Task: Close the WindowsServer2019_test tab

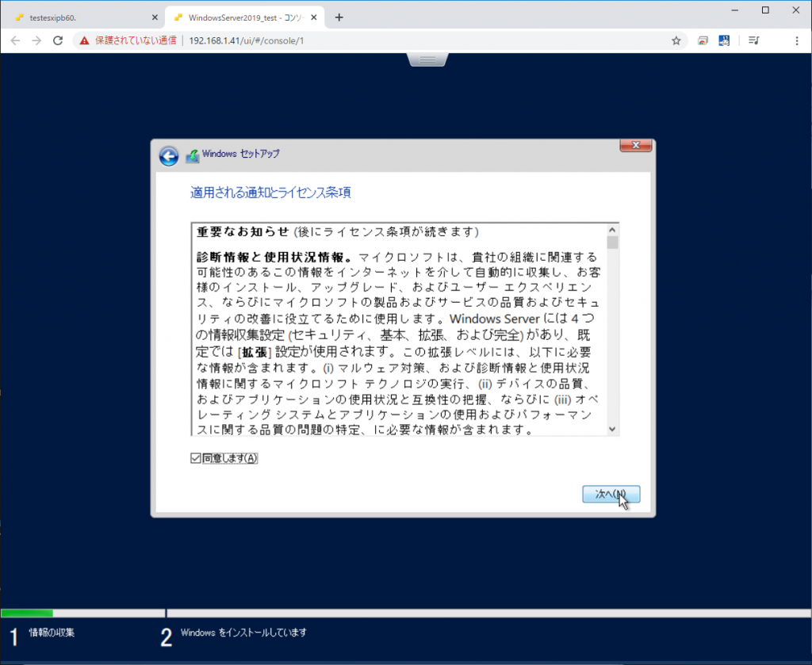Action: (314, 17)
